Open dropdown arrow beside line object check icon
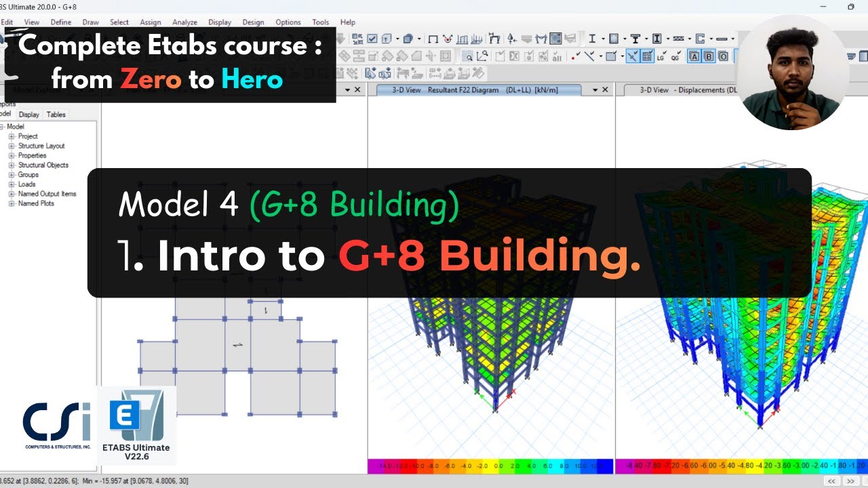The height and width of the screenshot is (488, 868). (x=601, y=57)
